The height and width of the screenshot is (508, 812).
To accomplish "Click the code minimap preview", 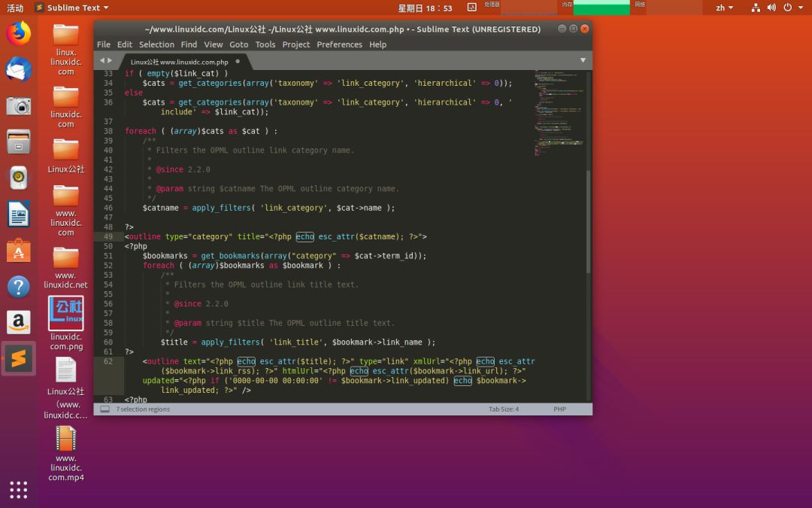I will pos(560,113).
